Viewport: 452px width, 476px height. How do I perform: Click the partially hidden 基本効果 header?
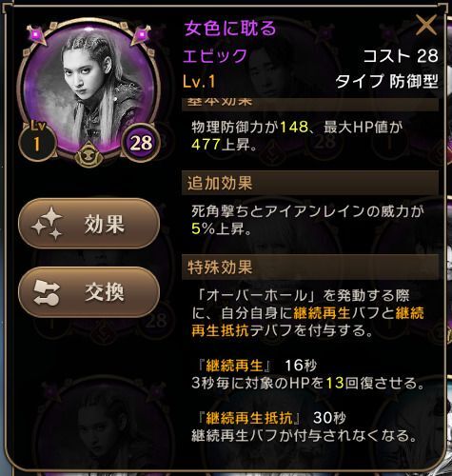coord(310,105)
